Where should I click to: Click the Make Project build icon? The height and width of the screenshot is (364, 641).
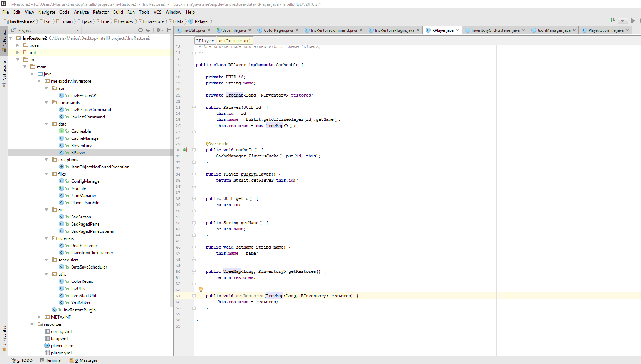(x=613, y=21)
